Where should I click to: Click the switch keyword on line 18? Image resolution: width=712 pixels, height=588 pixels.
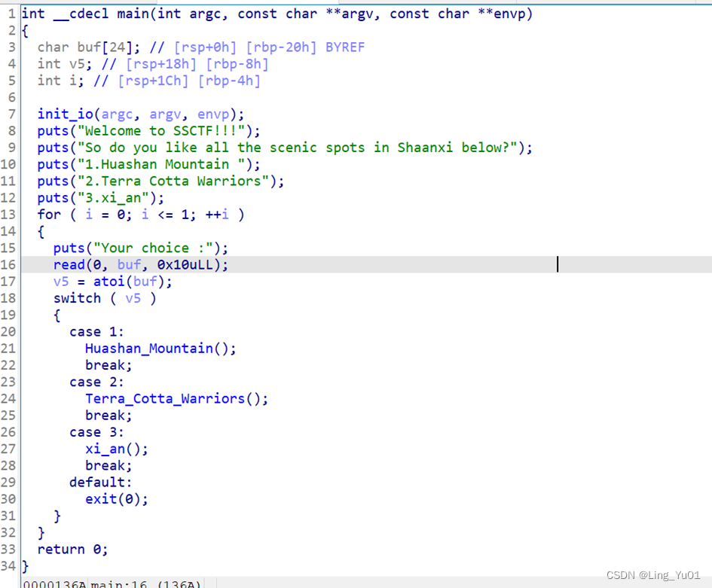click(x=77, y=299)
